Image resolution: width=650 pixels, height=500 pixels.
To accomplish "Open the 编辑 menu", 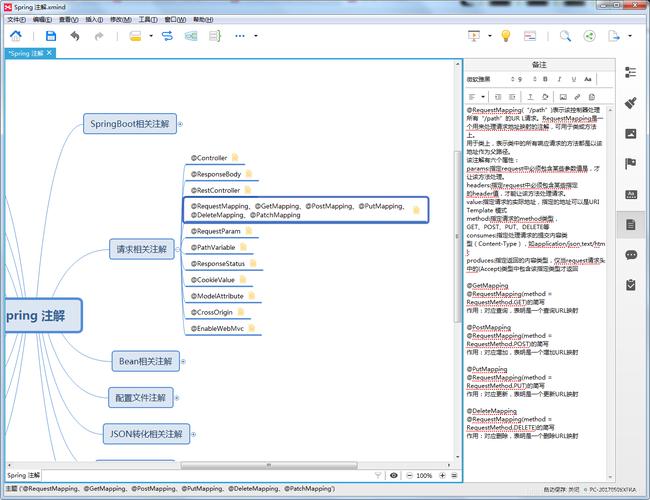I will click(x=42, y=19).
